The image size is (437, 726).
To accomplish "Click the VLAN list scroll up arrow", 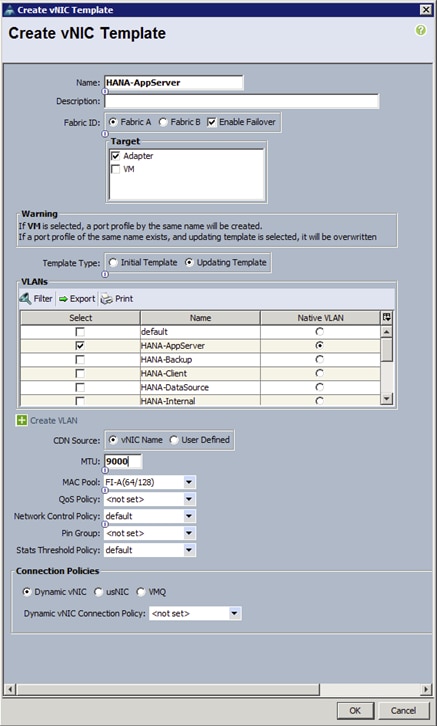I will tap(387, 332).
